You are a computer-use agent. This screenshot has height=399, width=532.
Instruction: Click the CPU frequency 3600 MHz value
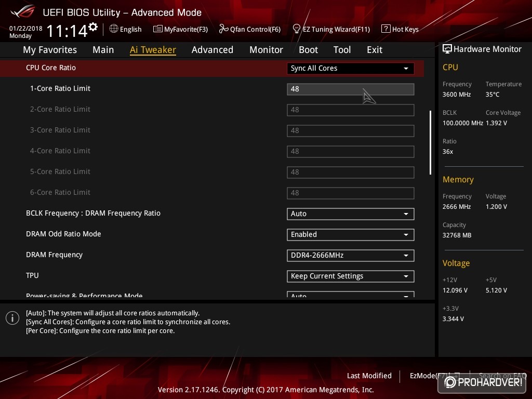[x=456, y=95]
